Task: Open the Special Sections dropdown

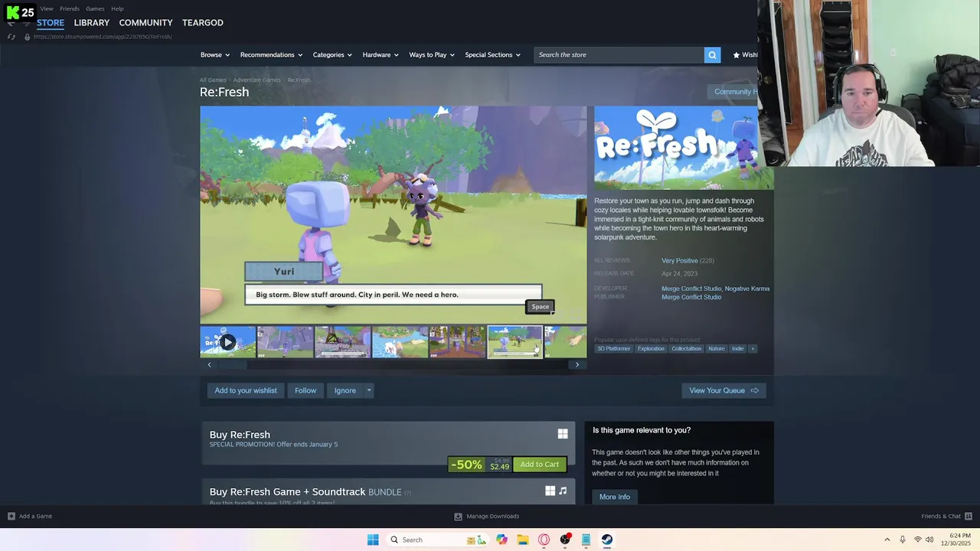Action: [492, 55]
